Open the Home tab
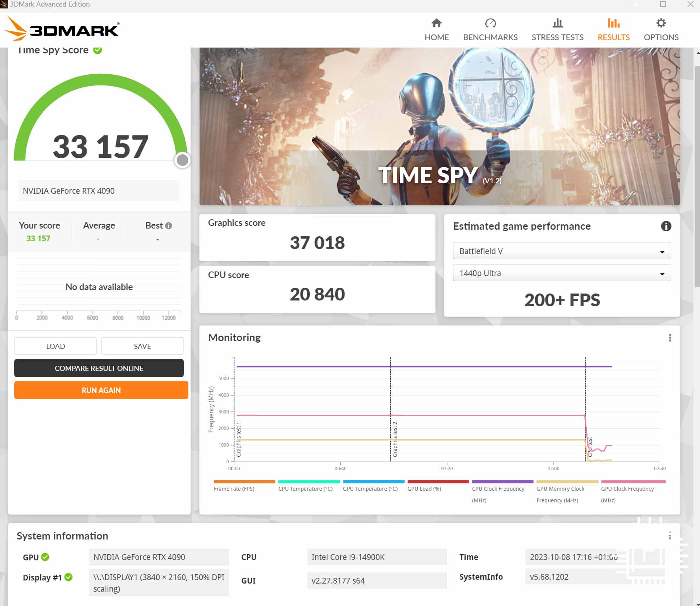Screen dimensions: 700x606 tap(437, 30)
